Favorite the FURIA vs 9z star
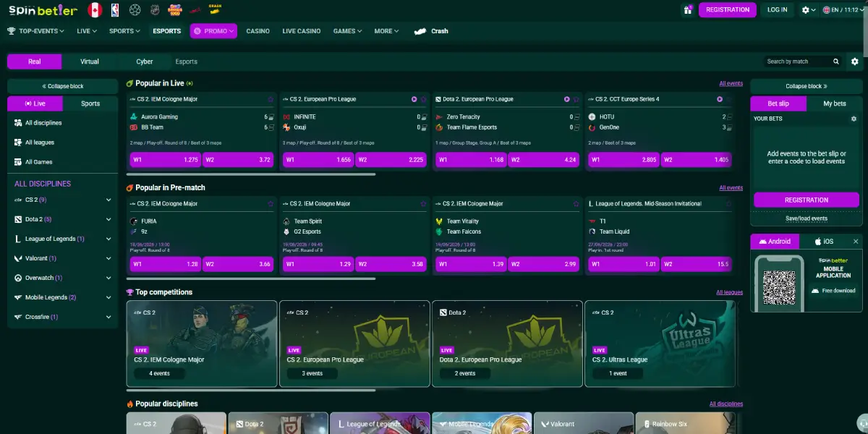868x434 pixels. tap(271, 204)
